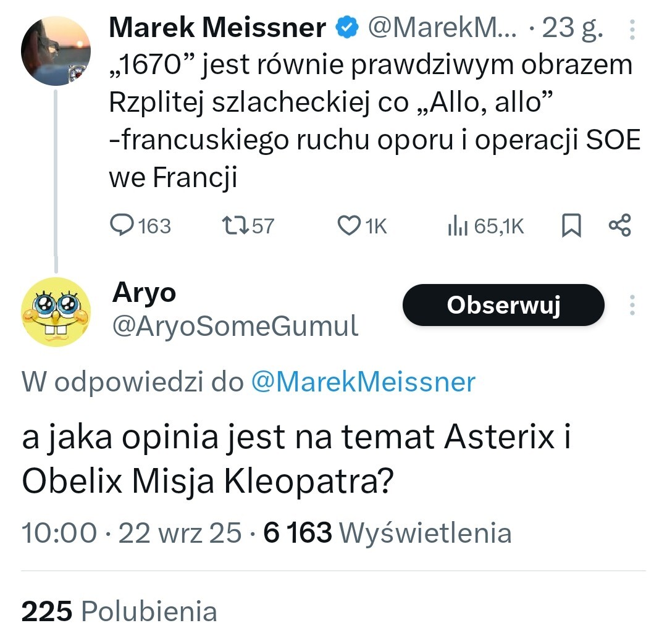Open the @MarekMeissner mention link

pyautogui.click(x=363, y=382)
